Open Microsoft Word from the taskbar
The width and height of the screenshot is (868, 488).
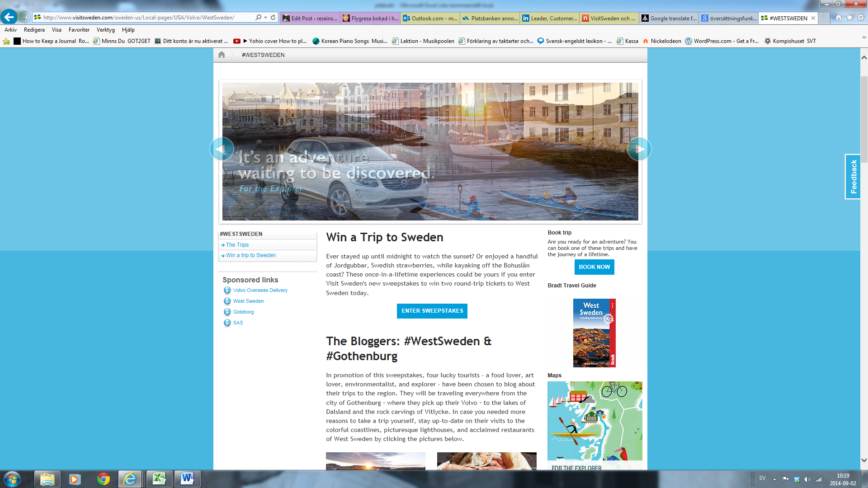(187, 479)
